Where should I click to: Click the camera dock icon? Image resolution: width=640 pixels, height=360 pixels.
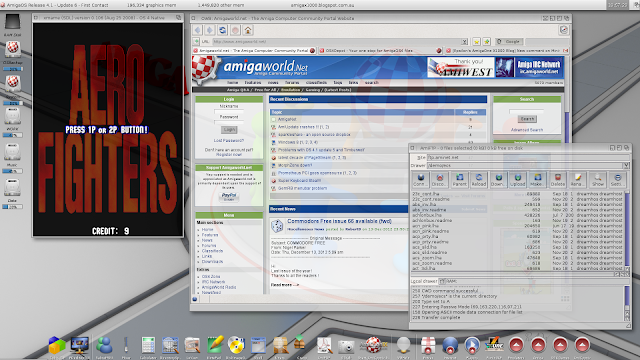[346, 346]
